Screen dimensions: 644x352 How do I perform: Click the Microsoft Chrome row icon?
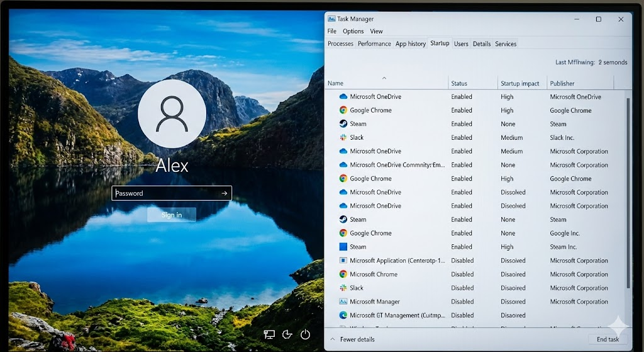coord(343,275)
